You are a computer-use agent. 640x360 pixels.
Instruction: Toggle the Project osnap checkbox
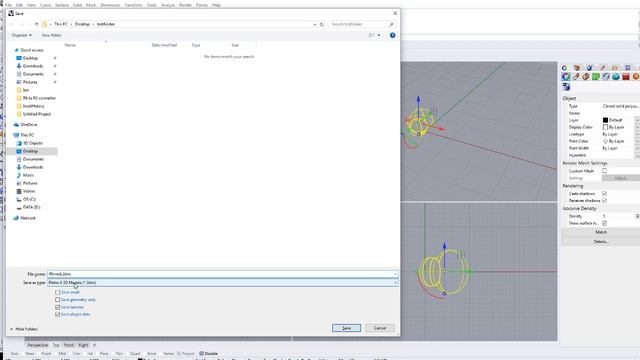pos(178,353)
